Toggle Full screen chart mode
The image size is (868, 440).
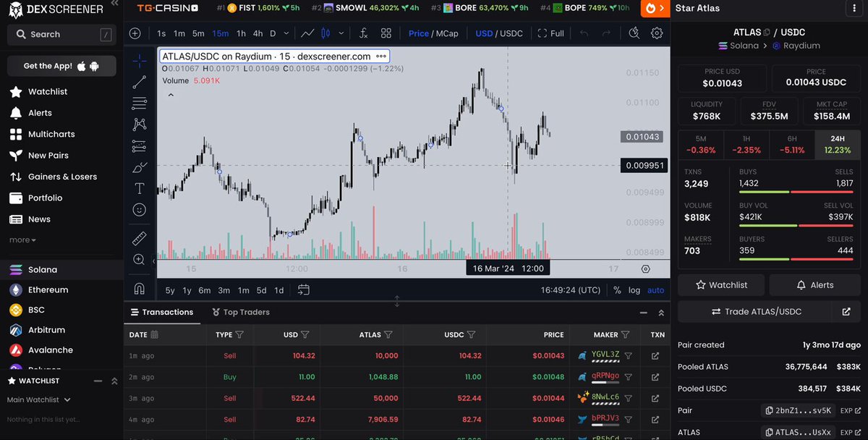pyautogui.click(x=550, y=33)
